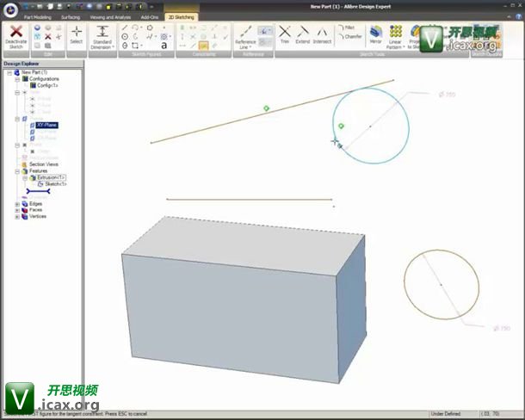The image size is (525, 420).
Task: Collapse the Features tree node
Action: click(x=17, y=171)
